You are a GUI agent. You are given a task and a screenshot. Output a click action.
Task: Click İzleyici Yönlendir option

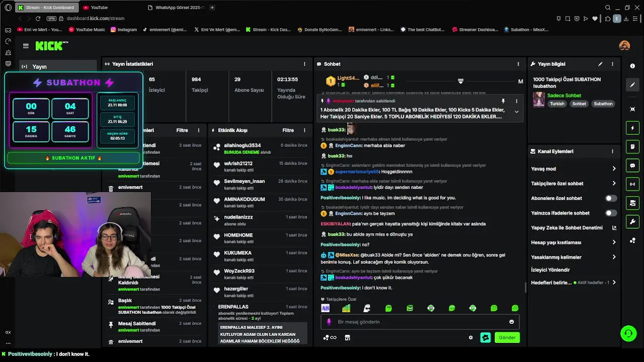point(550,270)
